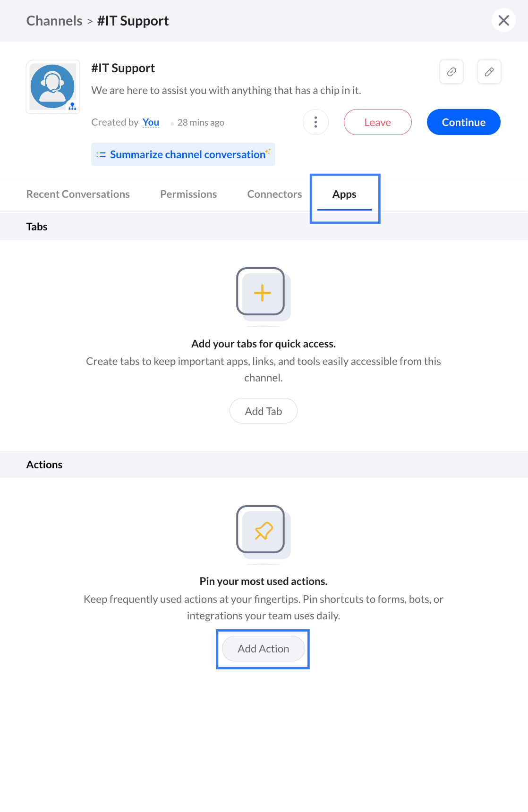The width and height of the screenshot is (528, 812).
Task: Open the creator profile link 'You'
Action: [x=151, y=122]
